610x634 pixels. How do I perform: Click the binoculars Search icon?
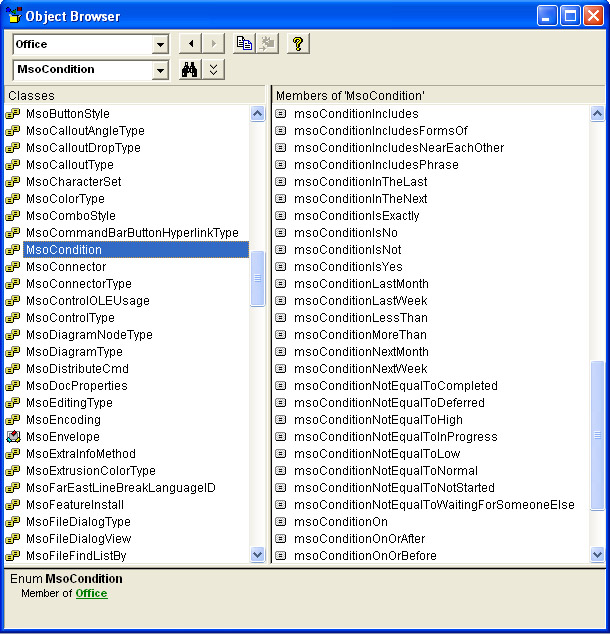click(189, 70)
